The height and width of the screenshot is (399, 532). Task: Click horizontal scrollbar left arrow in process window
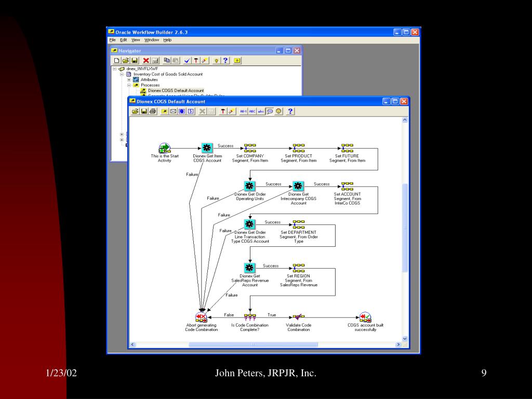[132, 345]
